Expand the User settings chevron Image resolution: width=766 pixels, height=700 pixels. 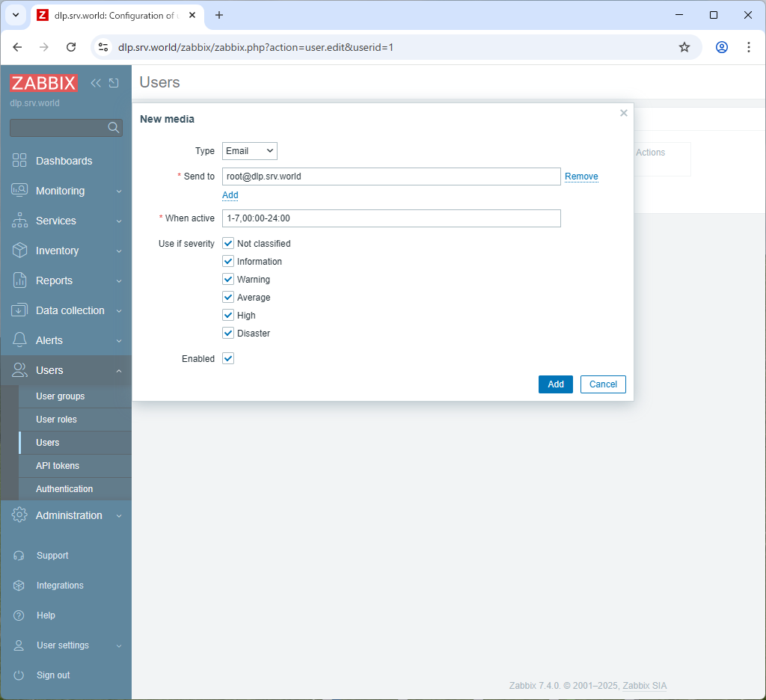119,645
